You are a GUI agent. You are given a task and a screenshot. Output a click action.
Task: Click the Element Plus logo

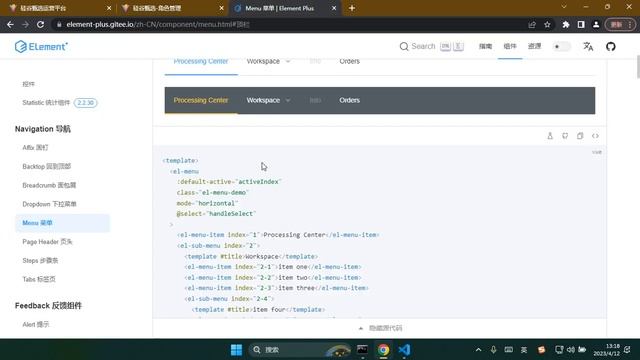(x=41, y=47)
